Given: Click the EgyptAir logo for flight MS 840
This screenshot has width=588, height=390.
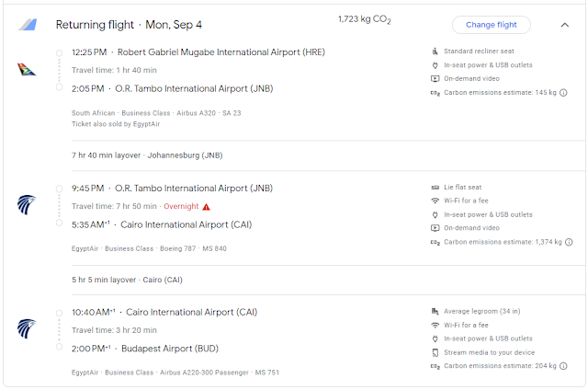Looking at the screenshot, I should pyautogui.click(x=28, y=204).
